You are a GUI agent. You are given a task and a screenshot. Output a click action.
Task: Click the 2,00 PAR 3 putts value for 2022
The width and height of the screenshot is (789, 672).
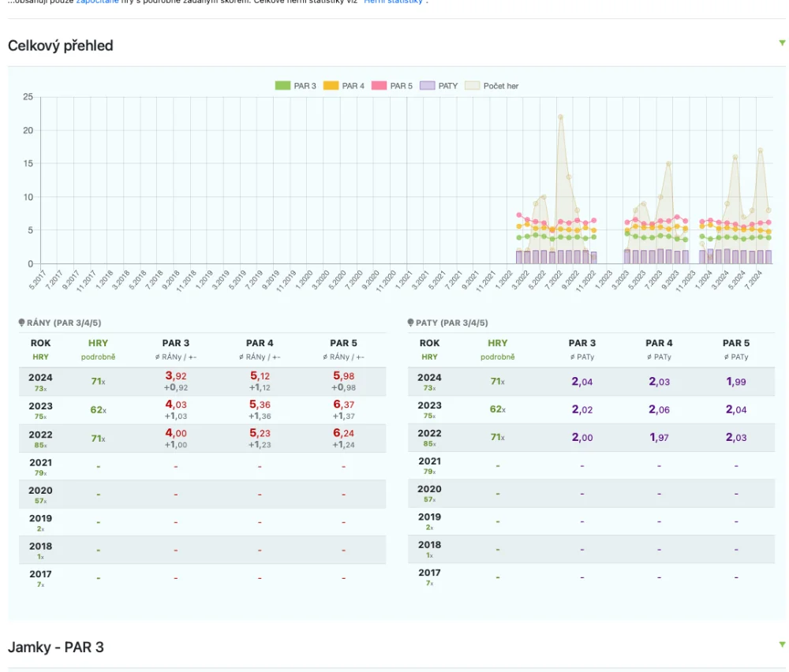click(x=581, y=438)
